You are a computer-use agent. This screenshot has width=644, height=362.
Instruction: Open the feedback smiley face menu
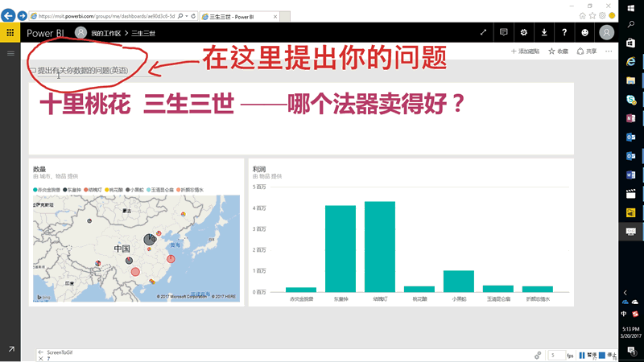585,32
